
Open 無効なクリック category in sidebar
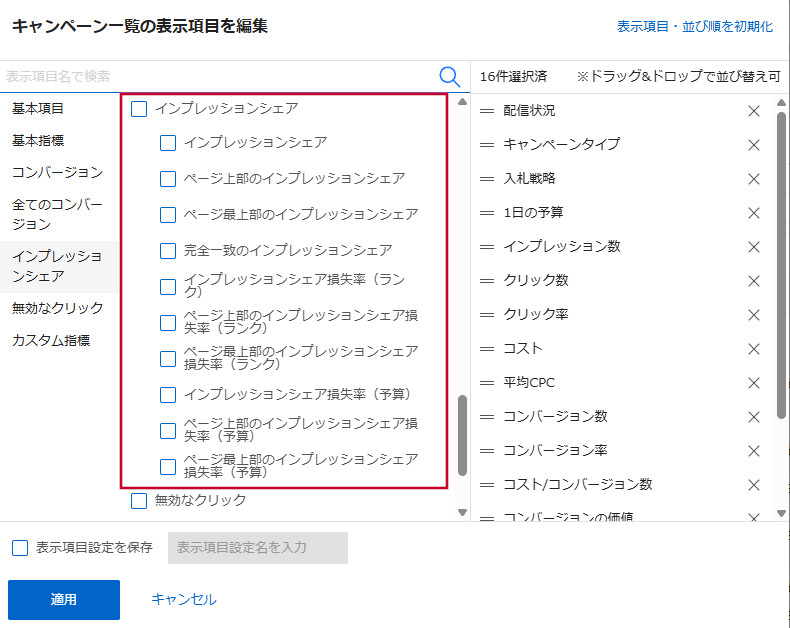tap(57, 308)
